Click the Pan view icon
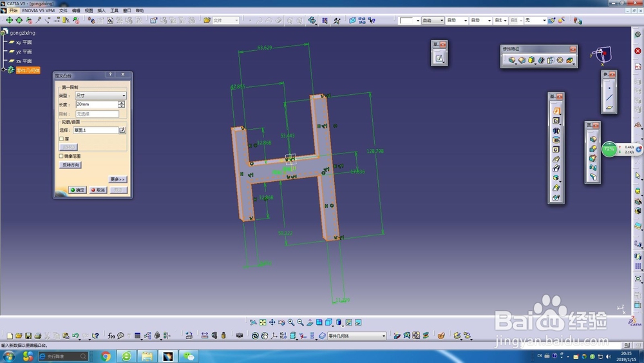The image size is (644, 363). 272,322
